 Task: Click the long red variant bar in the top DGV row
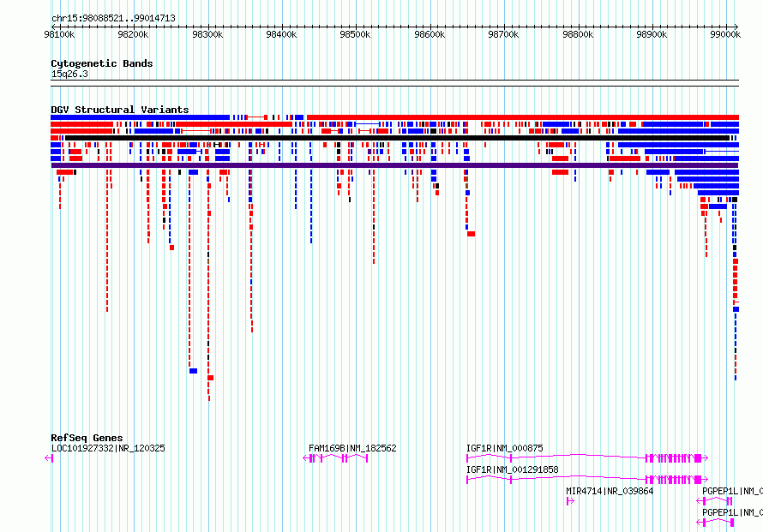pos(523,117)
